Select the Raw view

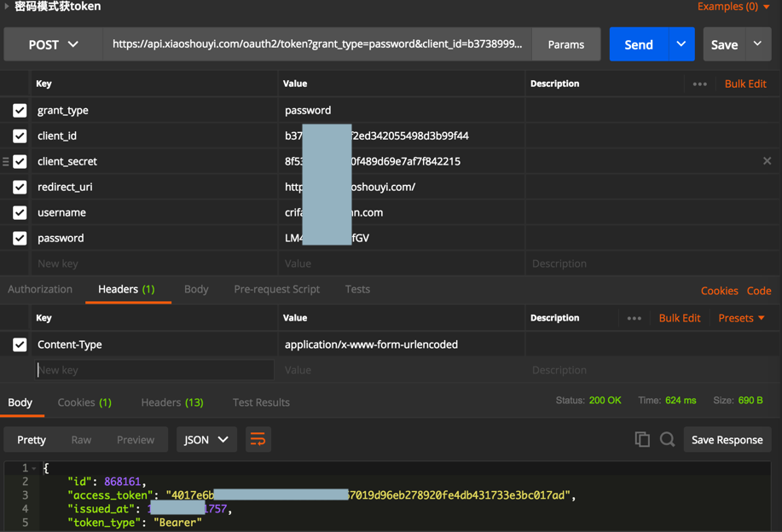point(81,440)
